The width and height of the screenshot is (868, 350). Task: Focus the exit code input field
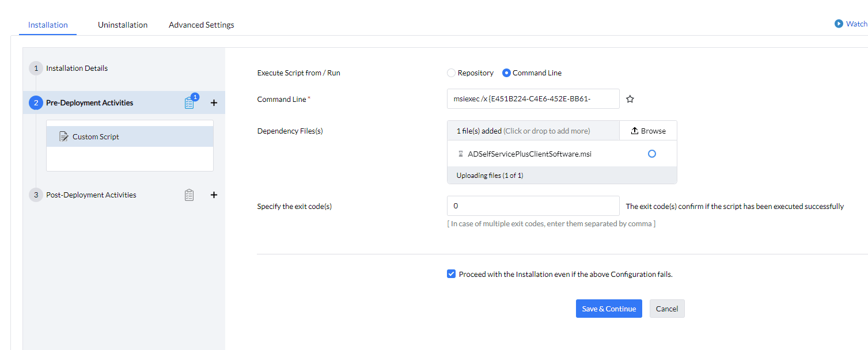tap(533, 206)
